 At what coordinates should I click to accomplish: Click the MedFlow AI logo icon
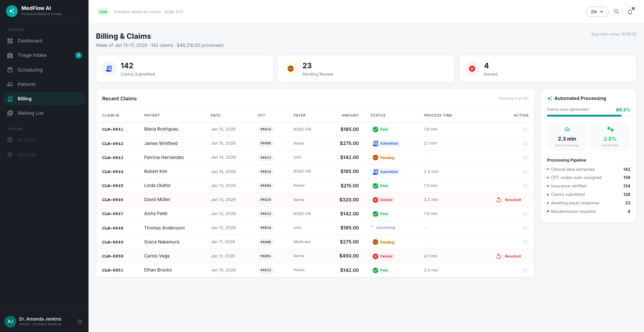[x=12, y=11]
